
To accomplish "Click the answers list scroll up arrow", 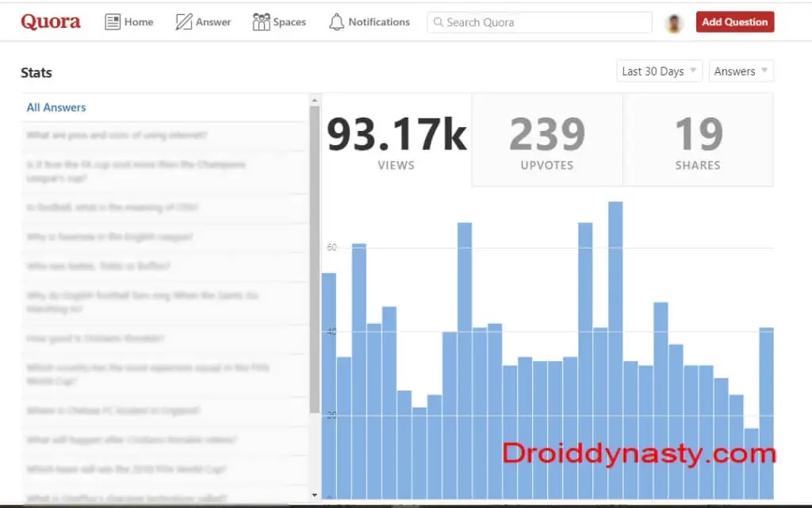I will pos(314,100).
